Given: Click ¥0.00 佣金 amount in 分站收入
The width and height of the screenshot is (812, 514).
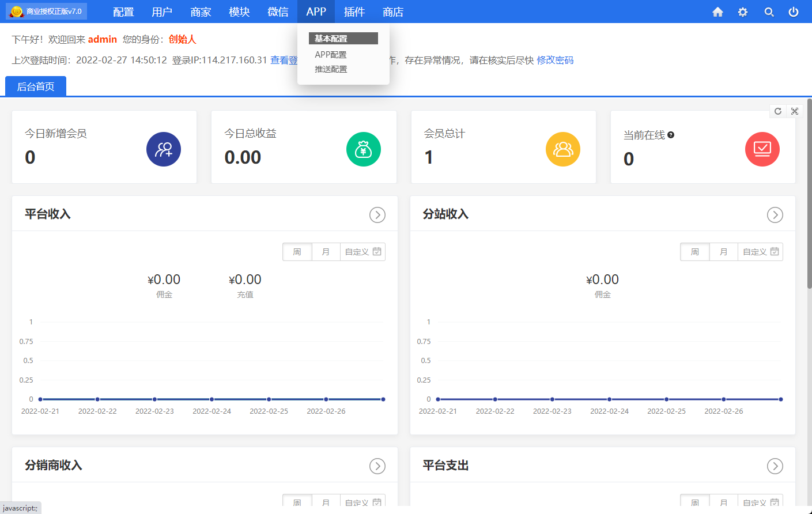Looking at the screenshot, I should click(x=602, y=279).
